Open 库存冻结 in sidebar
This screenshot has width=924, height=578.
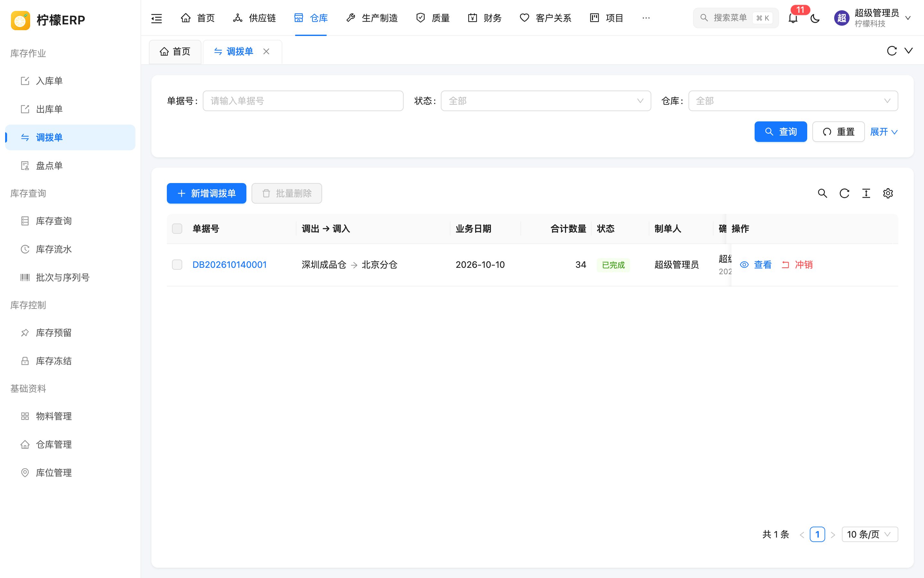coord(70,361)
